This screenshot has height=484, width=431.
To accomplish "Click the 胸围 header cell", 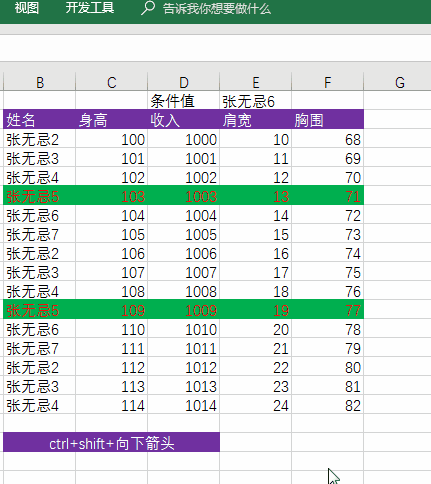I will click(x=328, y=119).
